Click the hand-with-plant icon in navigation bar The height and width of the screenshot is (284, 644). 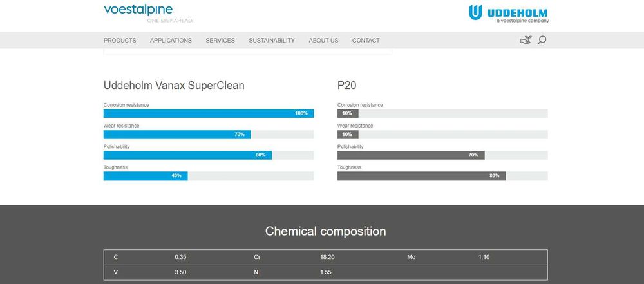(x=526, y=40)
